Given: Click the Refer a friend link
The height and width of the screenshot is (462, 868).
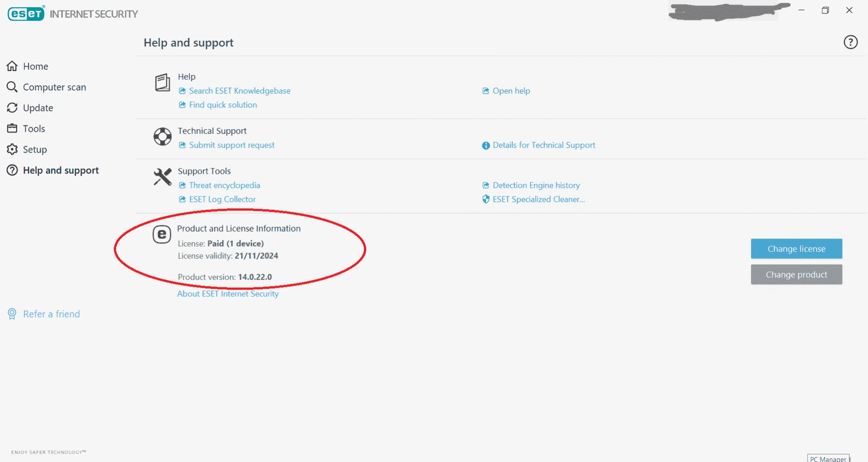Looking at the screenshot, I should [x=52, y=314].
